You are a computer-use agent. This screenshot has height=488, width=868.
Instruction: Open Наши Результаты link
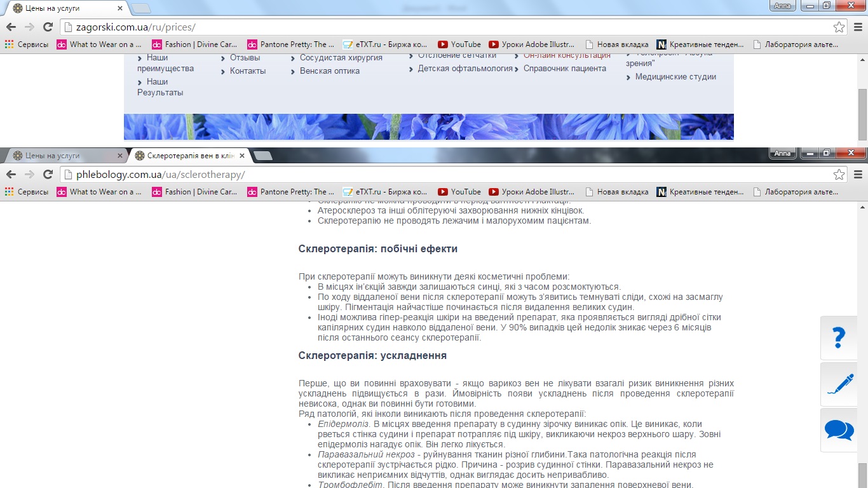tap(160, 87)
